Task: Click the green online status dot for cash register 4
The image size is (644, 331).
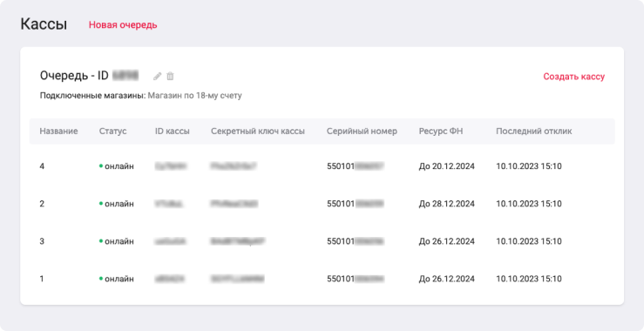Action: 101,165
